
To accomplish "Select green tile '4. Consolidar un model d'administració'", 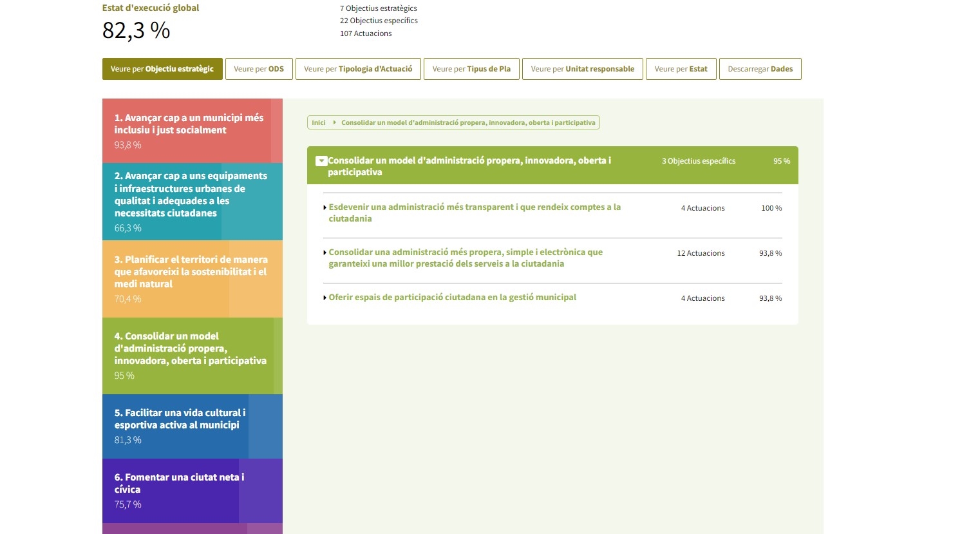I will coord(192,355).
